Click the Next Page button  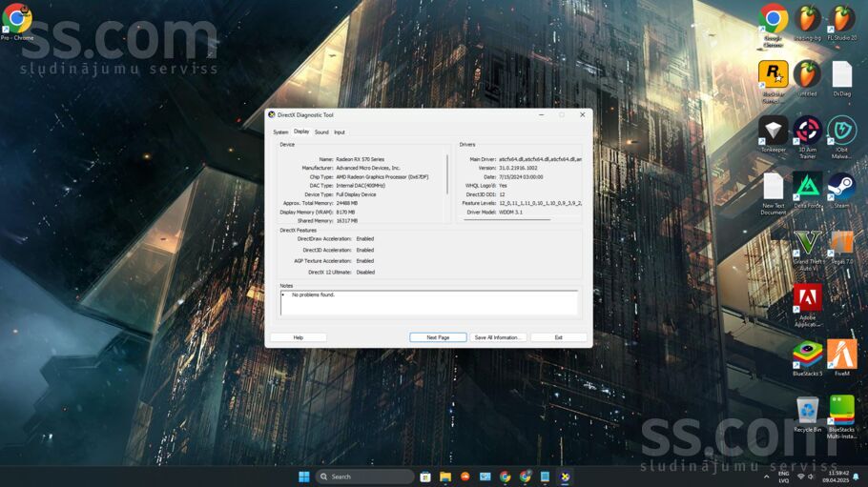point(438,337)
